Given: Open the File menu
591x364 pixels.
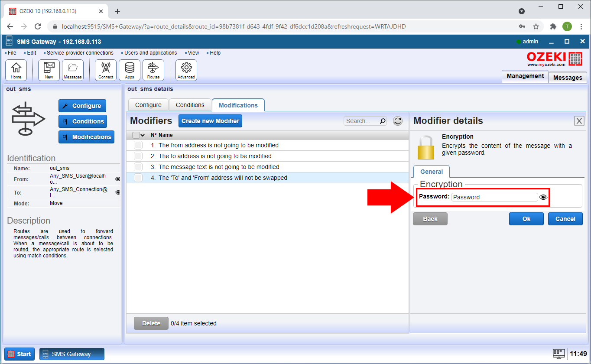Looking at the screenshot, I should [x=12, y=53].
